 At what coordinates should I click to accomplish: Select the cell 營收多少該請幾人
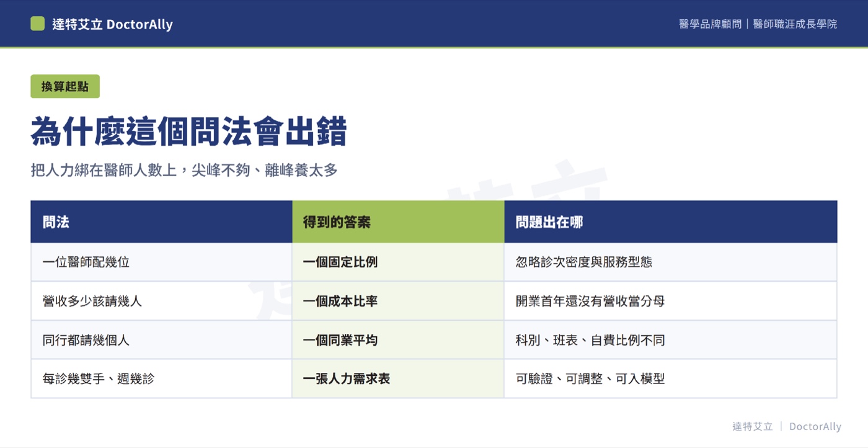(x=161, y=301)
